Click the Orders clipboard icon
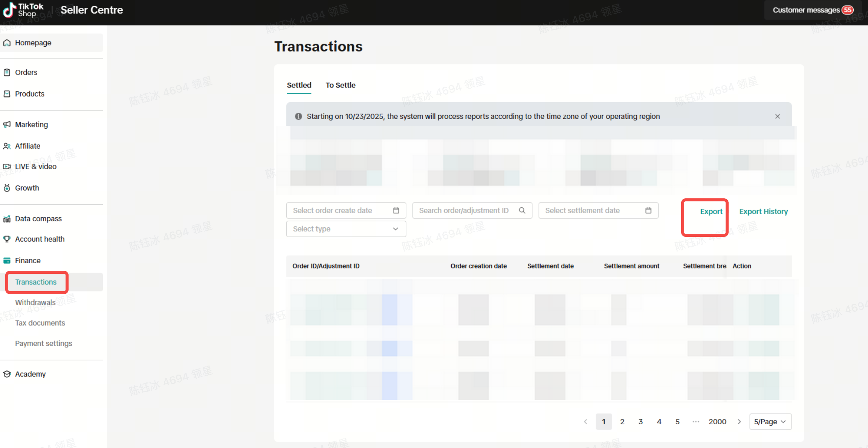 coord(7,72)
